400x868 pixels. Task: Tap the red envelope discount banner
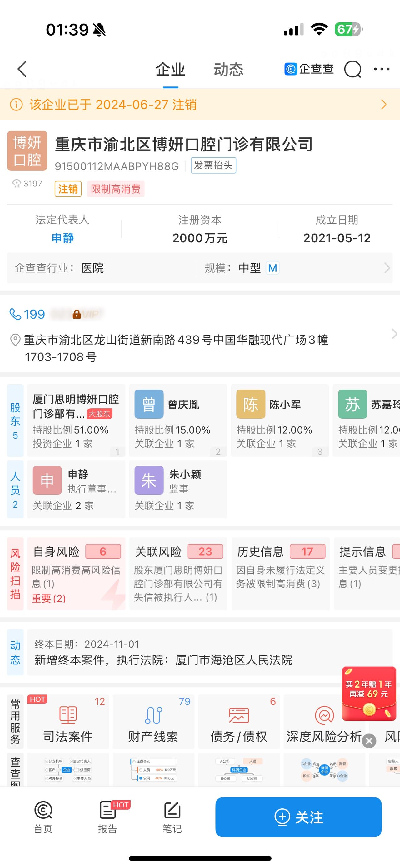pyautogui.click(x=369, y=694)
